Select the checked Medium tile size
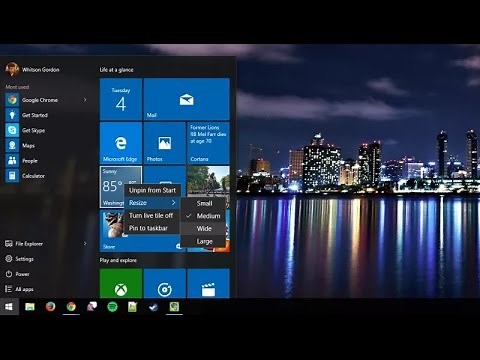The width and height of the screenshot is (480, 360). point(203,216)
